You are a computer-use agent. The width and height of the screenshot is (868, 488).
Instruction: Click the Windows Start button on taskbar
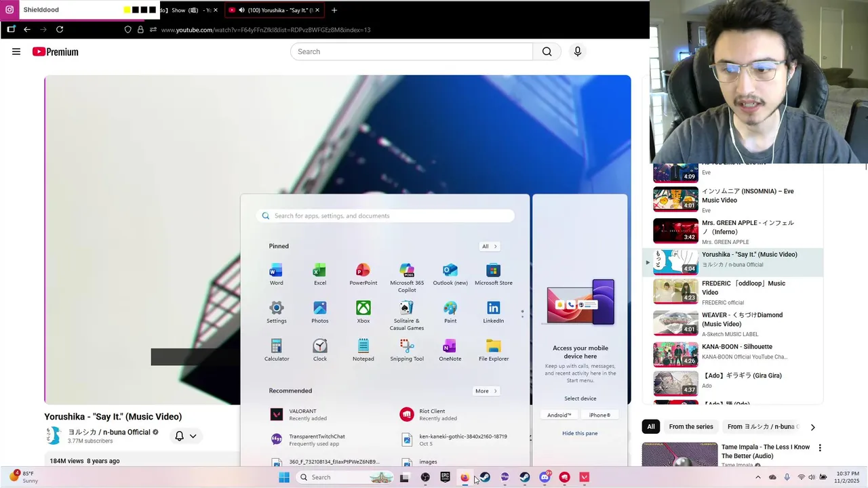coord(284,477)
